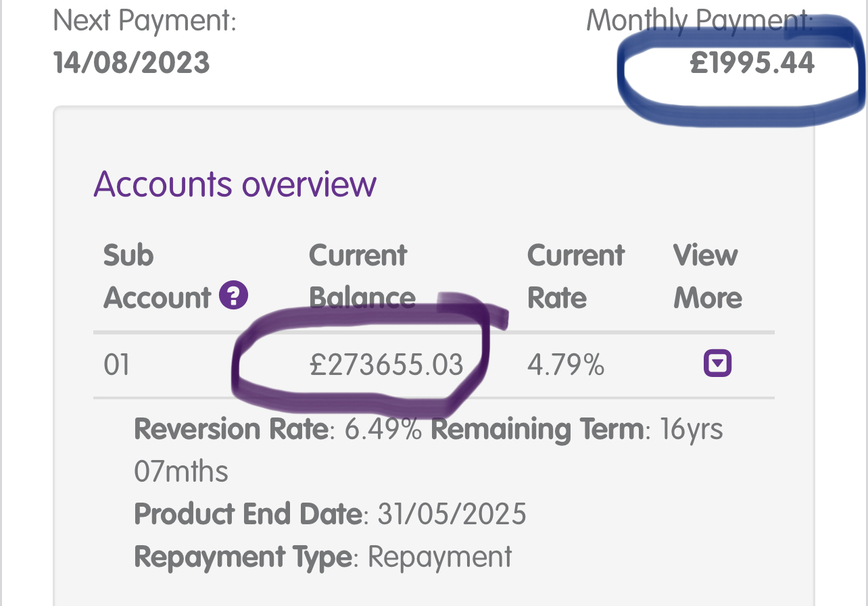Click the Accounts overview heading

point(235,184)
